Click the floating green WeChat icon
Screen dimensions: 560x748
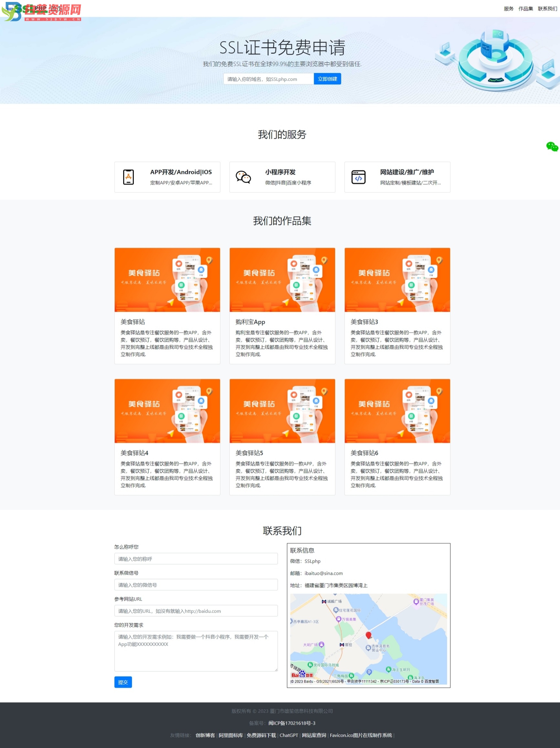tap(552, 147)
